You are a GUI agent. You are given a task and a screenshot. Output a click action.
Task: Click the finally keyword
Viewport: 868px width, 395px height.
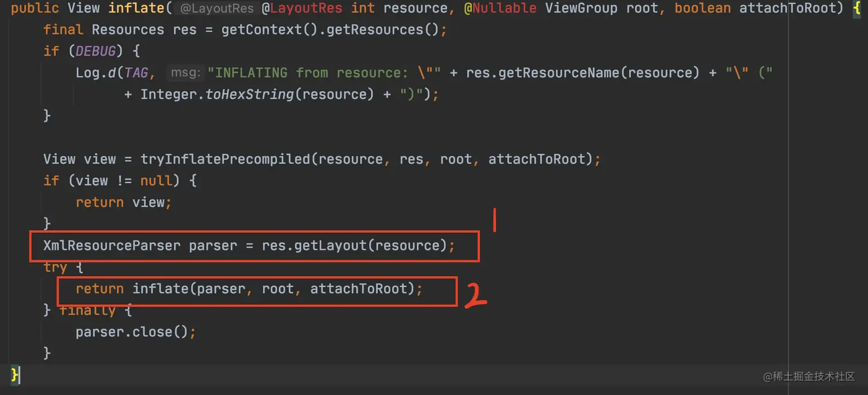(88, 311)
